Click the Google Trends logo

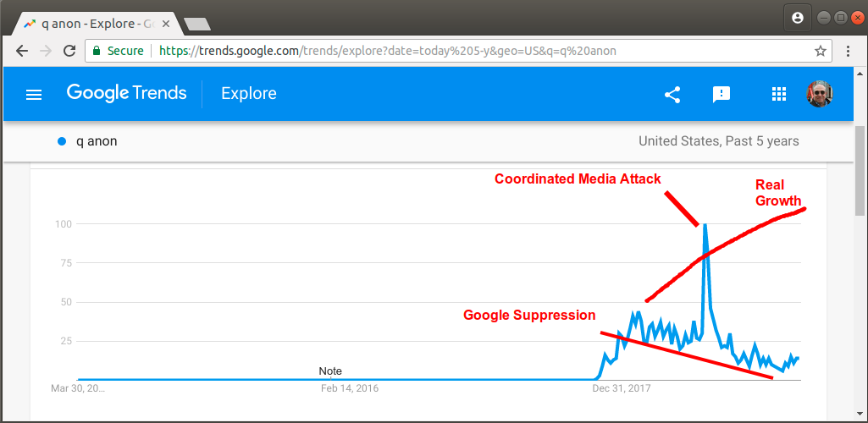tap(126, 93)
